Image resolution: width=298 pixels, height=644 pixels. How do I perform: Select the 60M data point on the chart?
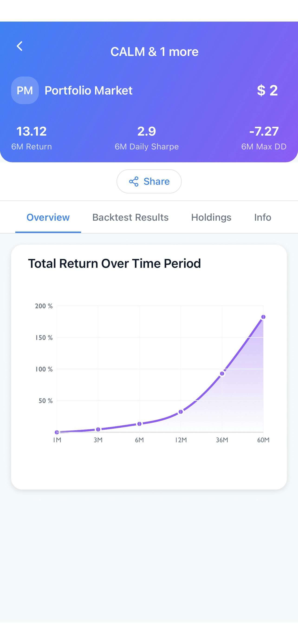coord(263,317)
